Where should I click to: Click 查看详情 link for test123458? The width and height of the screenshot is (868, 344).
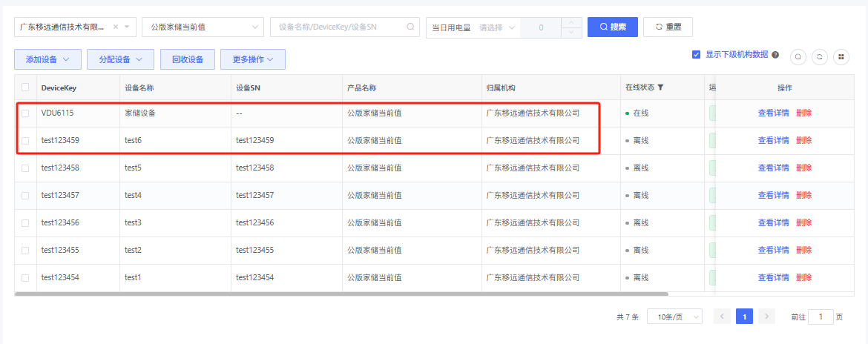[773, 168]
